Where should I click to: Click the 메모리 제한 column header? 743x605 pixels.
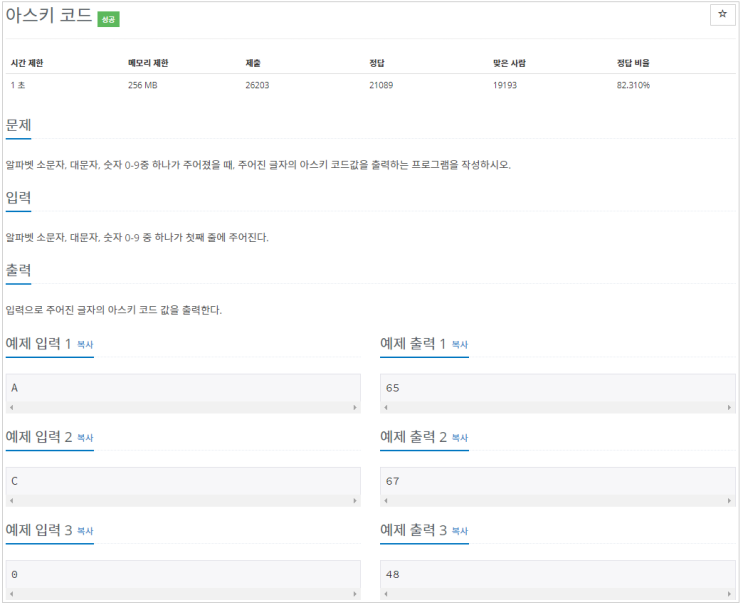tap(148, 63)
